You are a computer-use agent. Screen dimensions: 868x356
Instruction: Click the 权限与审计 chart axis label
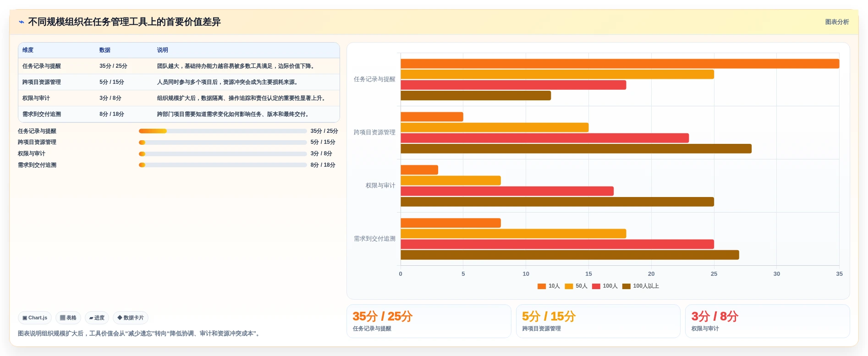[380, 186]
